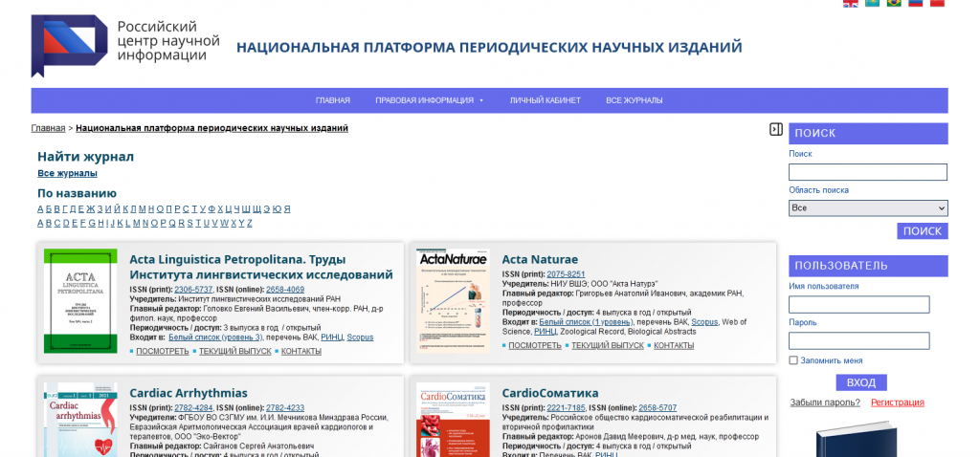Focus the Имя пользователя input field

858,305
